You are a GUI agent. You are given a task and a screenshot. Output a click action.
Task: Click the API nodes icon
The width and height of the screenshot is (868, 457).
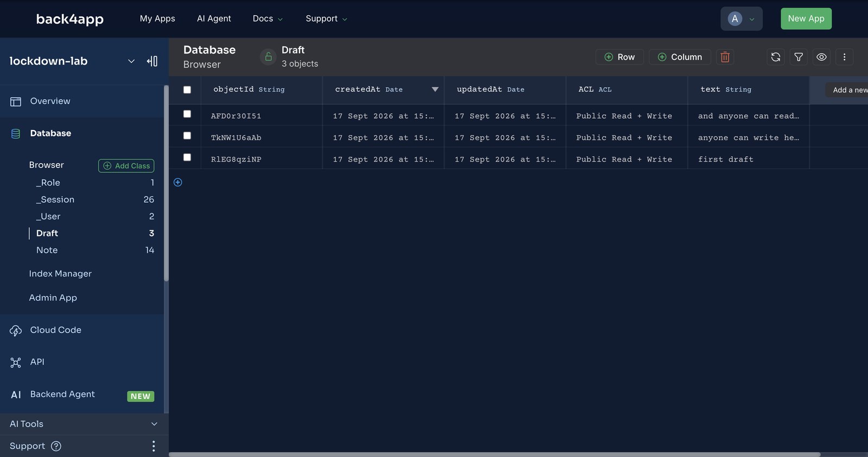click(16, 362)
